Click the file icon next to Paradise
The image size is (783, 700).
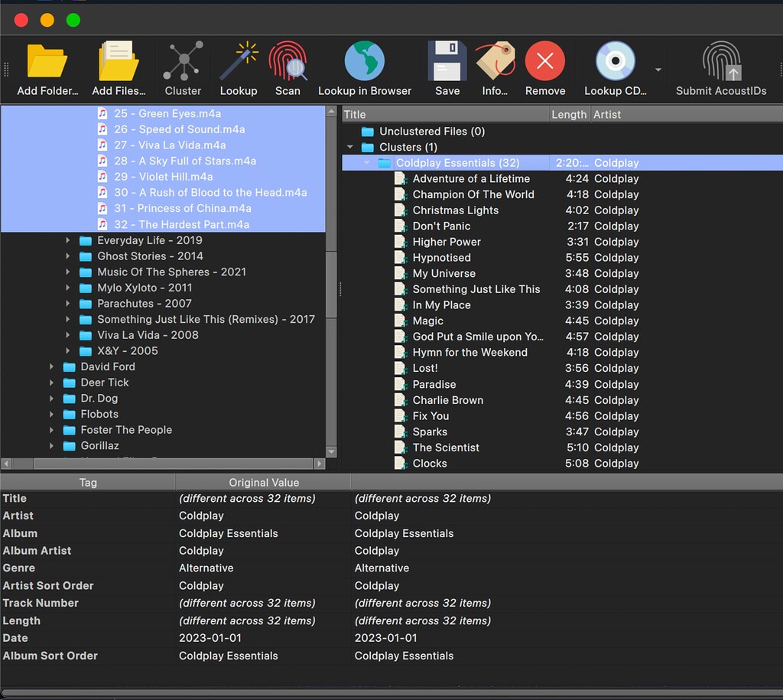[401, 384]
